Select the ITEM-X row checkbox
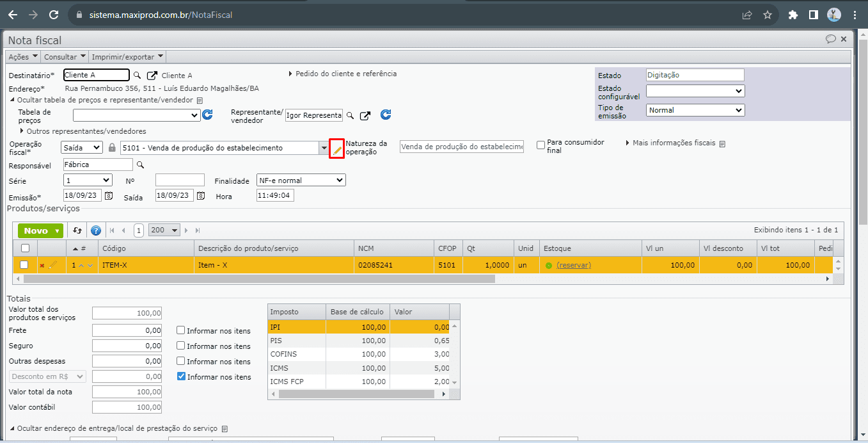 tap(24, 265)
